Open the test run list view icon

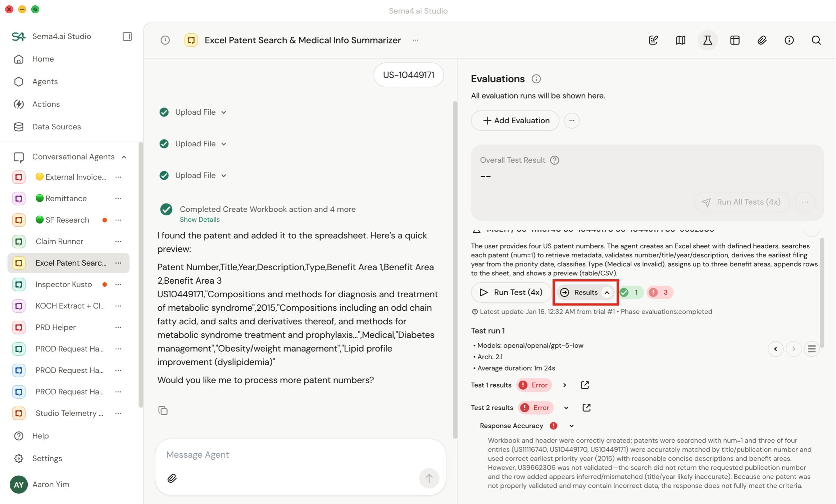[812, 349]
